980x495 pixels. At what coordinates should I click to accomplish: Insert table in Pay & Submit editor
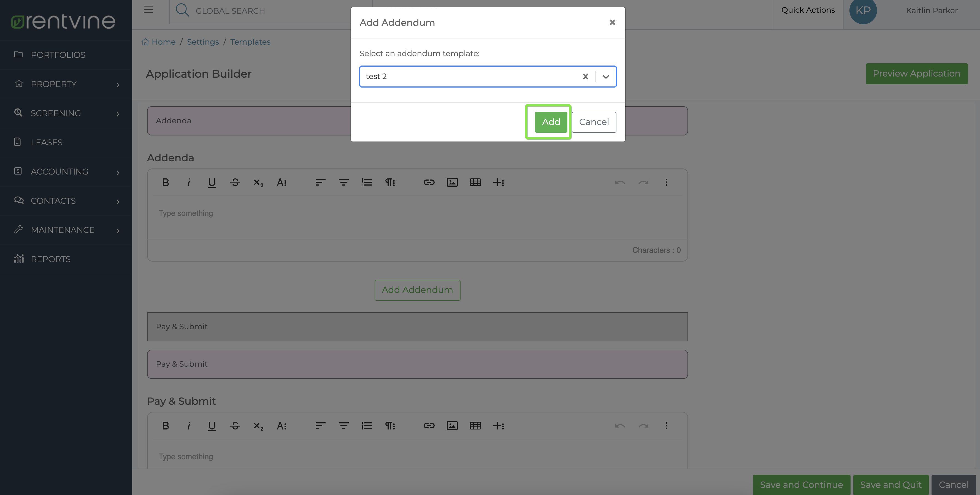[475, 426]
